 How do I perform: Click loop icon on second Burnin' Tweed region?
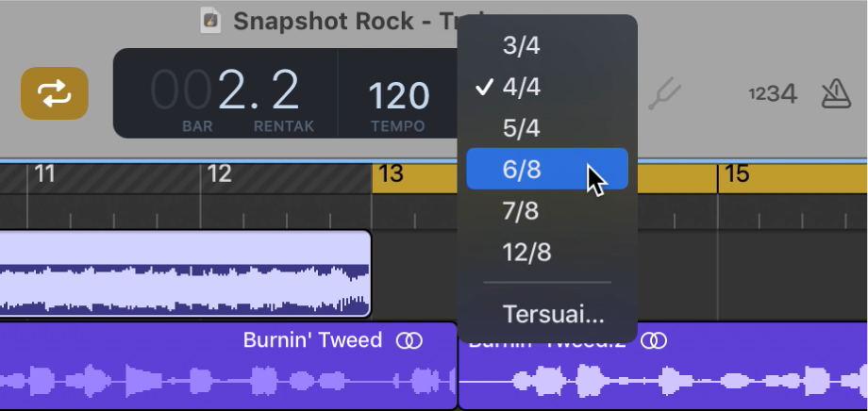653,340
